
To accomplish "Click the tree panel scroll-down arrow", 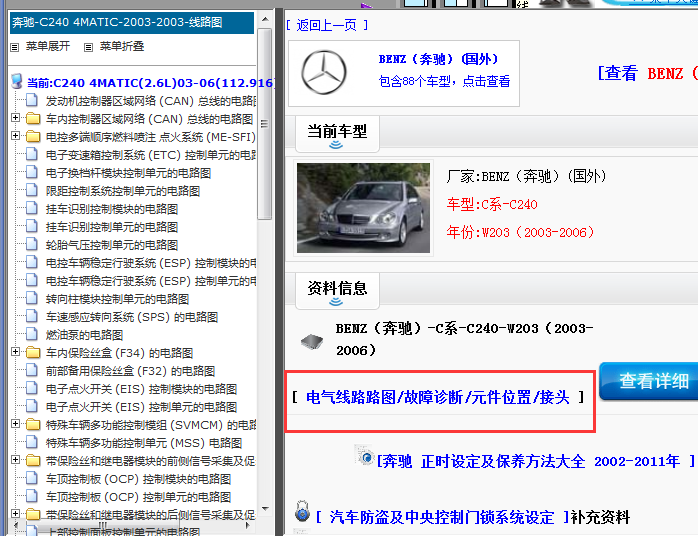I will (x=265, y=509).
